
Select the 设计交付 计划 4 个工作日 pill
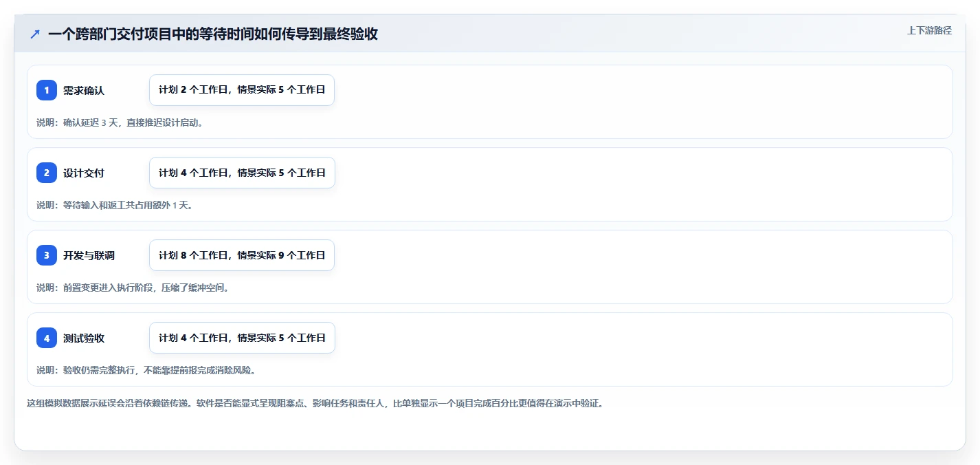pos(242,173)
